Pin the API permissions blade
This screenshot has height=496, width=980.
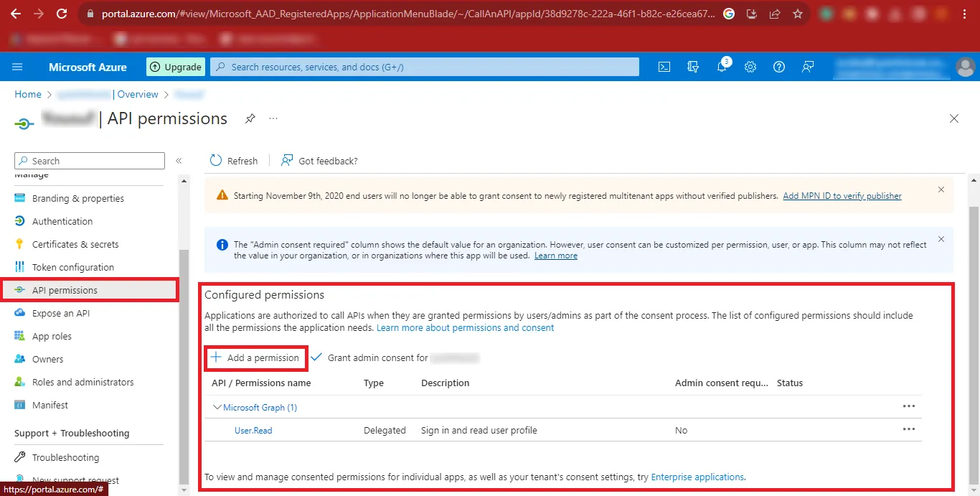coord(250,118)
